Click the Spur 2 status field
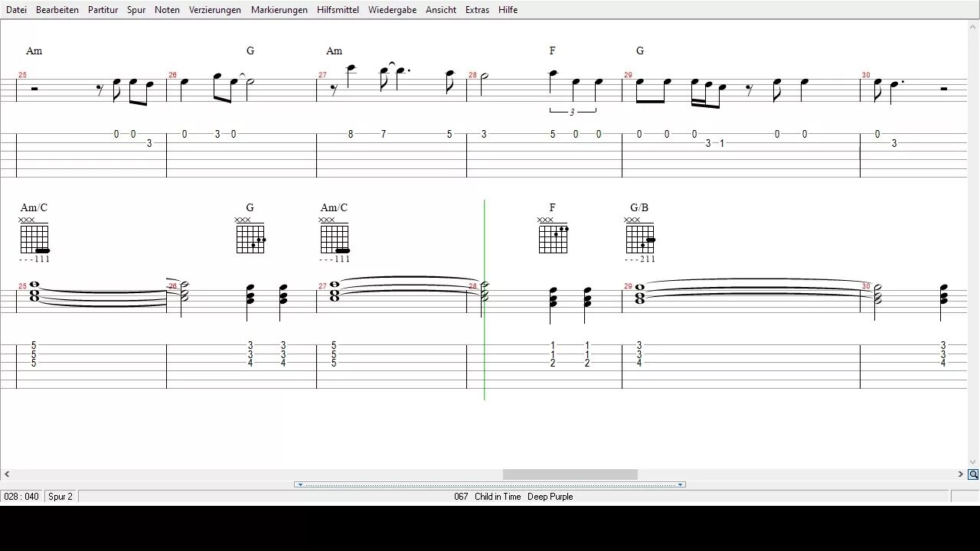This screenshot has height=551, width=980. (60, 497)
